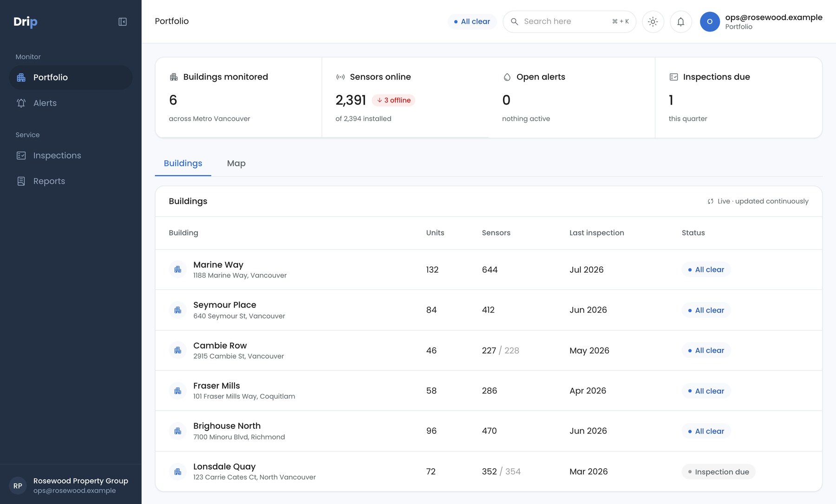Click the live refresh sync icon

pos(711,202)
